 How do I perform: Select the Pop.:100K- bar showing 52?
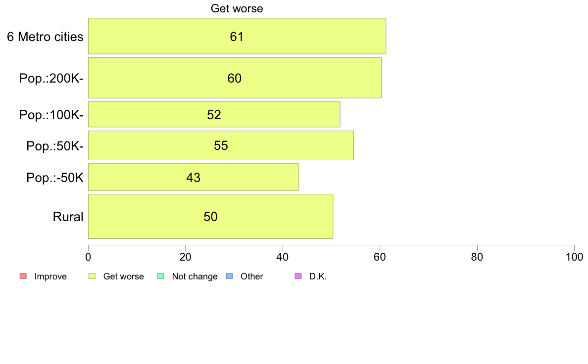point(214,114)
